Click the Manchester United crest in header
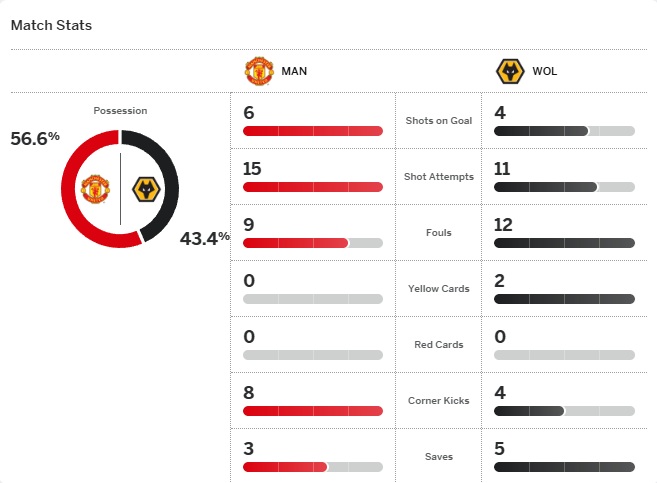 (x=259, y=71)
